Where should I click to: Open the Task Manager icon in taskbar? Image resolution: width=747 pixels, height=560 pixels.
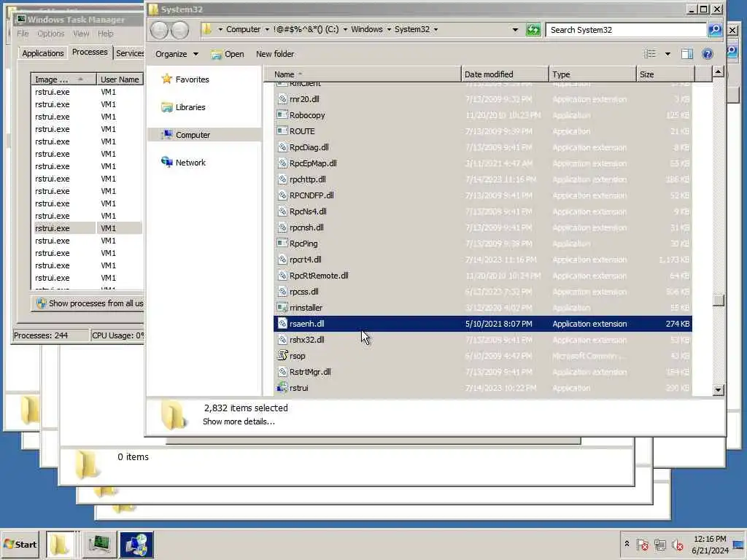pyautogui.click(x=99, y=544)
